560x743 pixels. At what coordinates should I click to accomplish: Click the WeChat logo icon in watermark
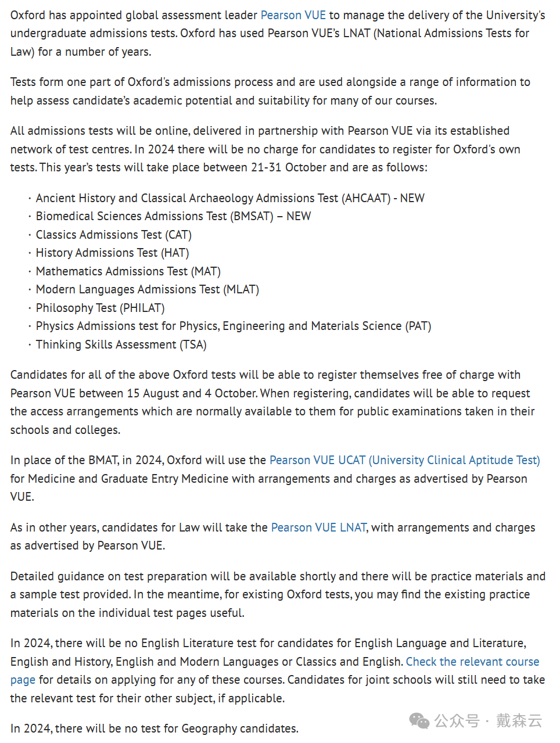coord(419,721)
